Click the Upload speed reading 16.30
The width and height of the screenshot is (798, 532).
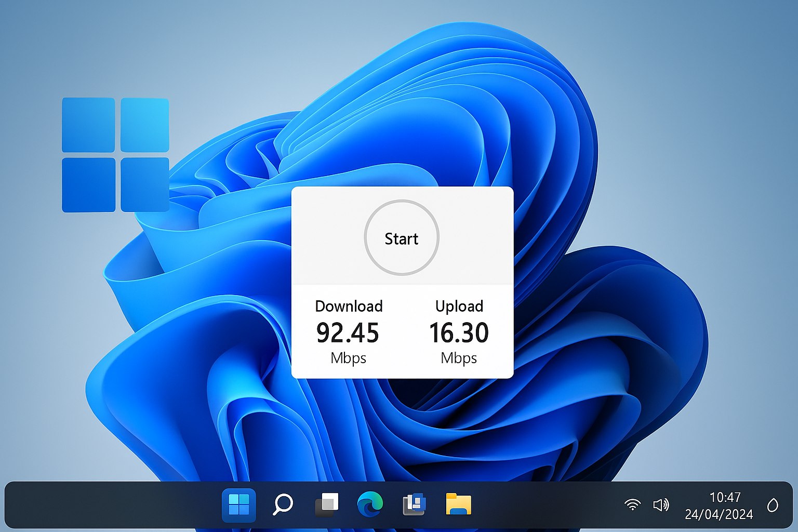coord(459,333)
